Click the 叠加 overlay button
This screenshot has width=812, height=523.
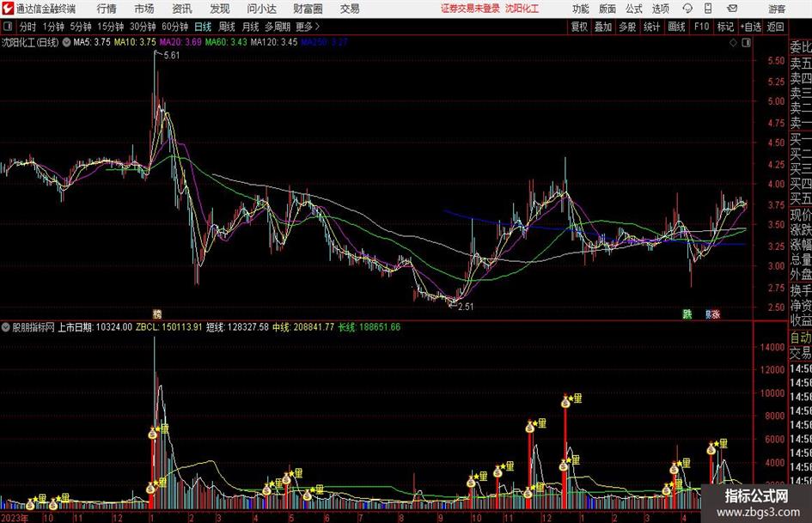603,27
